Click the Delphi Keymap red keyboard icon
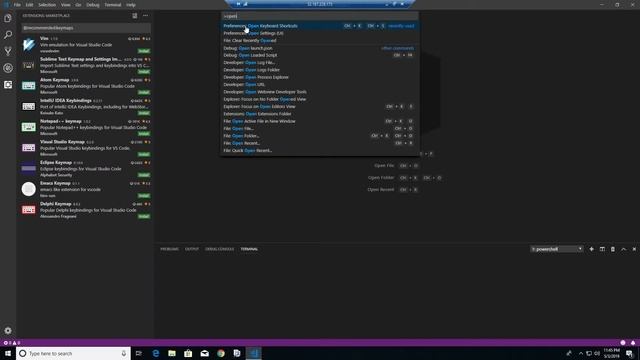 29,210
